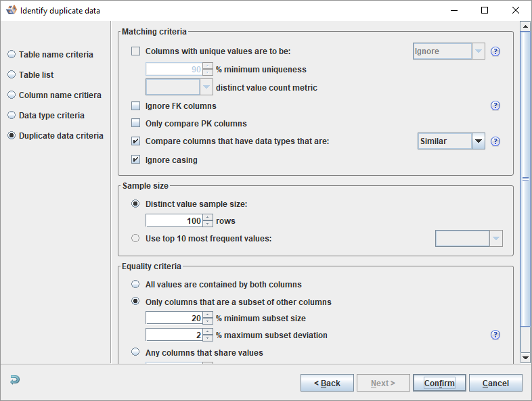Select Use top 10 most frequent values
The height and width of the screenshot is (401, 532).
pos(136,238)
